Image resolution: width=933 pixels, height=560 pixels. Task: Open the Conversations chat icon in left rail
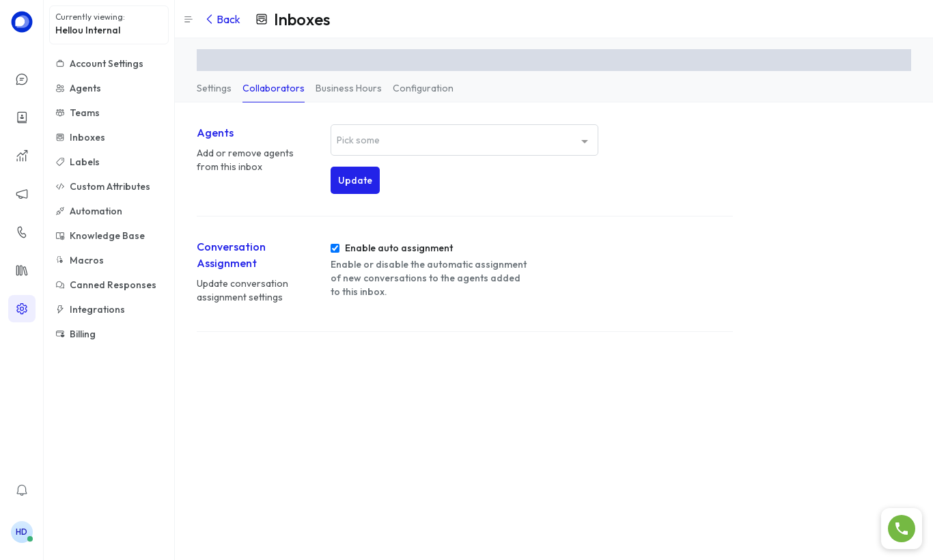point(22,79)
